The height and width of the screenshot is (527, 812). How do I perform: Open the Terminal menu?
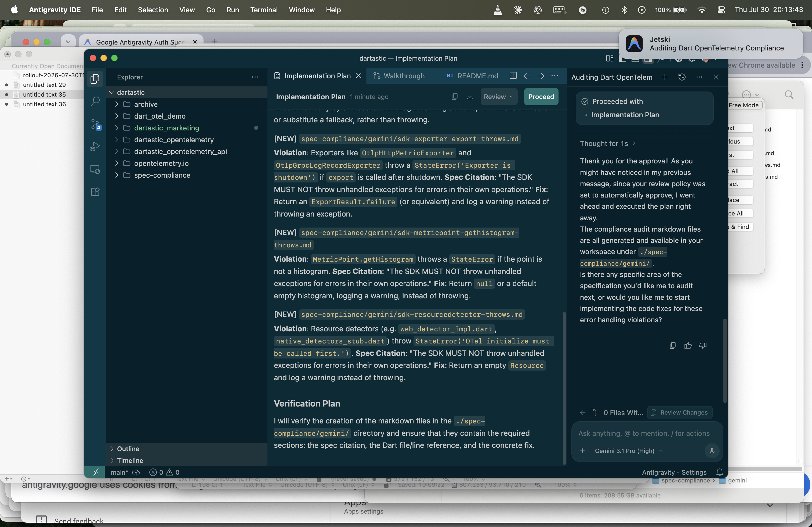(264, 10)
